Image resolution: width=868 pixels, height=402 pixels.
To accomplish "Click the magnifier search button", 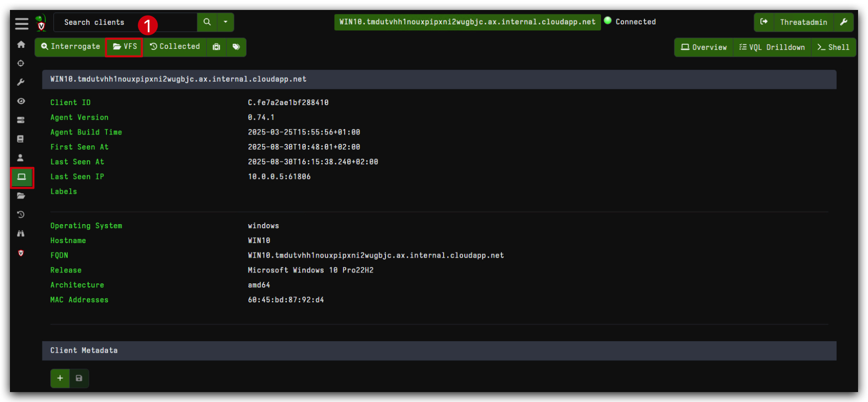I will [207, 22].
